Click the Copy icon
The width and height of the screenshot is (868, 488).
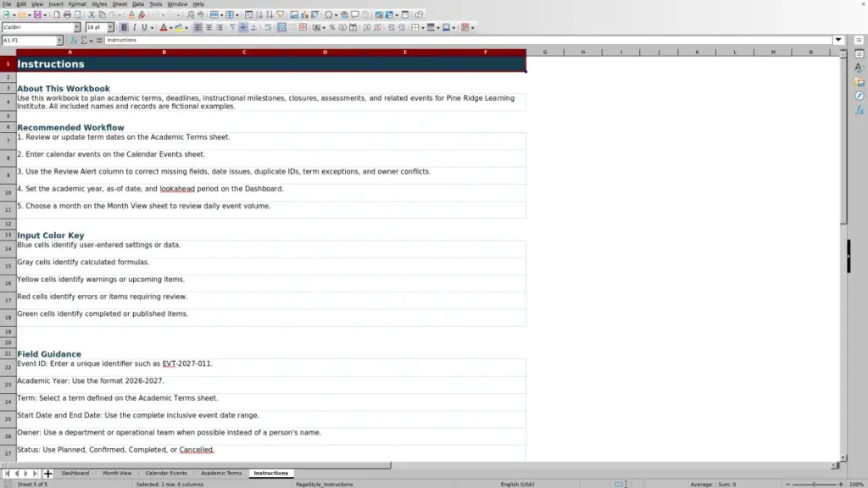tap(102, 14)
